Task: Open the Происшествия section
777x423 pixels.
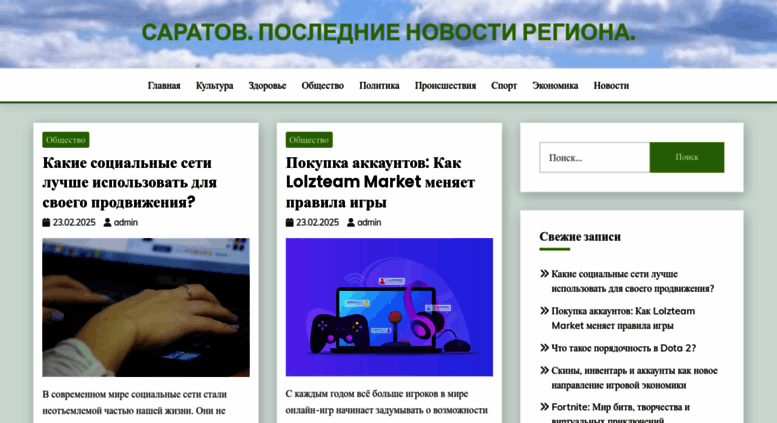Action: point(445,86)
